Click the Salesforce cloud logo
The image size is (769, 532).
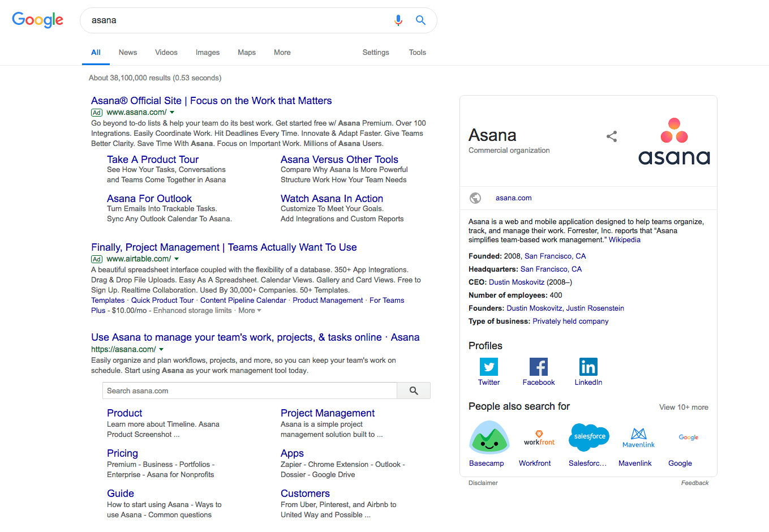click(x=589, y=437)
